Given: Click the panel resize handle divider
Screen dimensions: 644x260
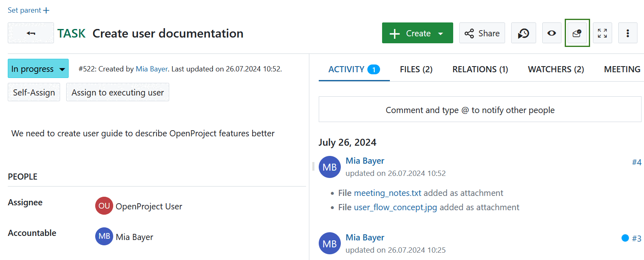Looking at the screenshot, I should coord(313,166).
